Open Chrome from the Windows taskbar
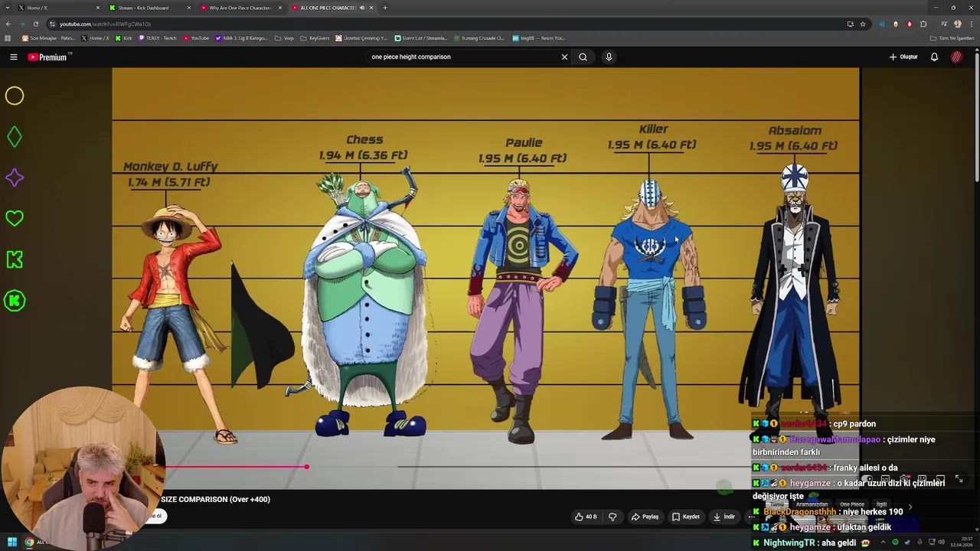Viewport: 980px width, 551px height. (29, 542)
